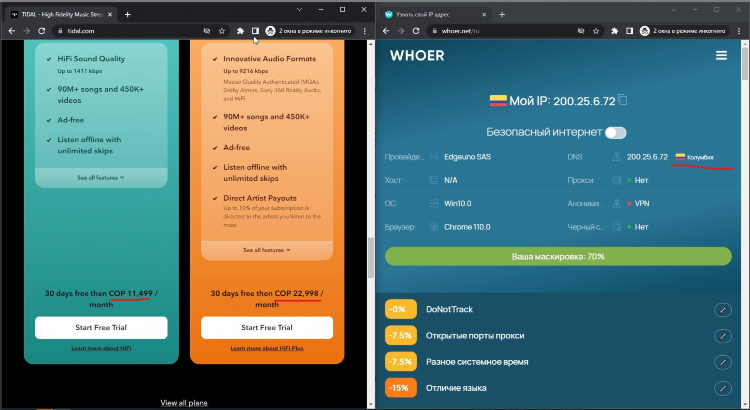Close the TIDAL tab
The image size is (750, 410).
[x=110, y=14]
